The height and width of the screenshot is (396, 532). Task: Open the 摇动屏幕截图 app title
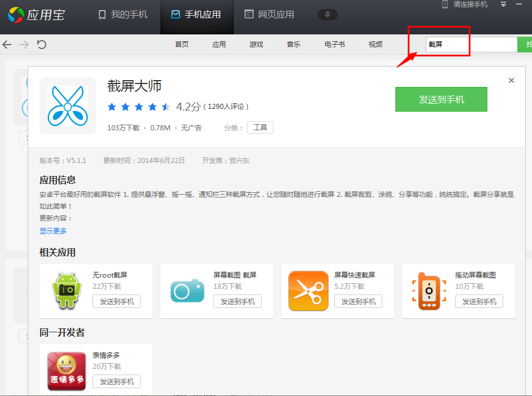coord(476,275)
